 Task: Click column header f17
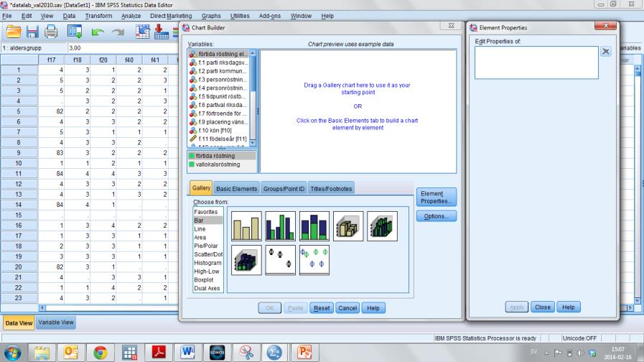pyautogui.click(x=52, y=60)
